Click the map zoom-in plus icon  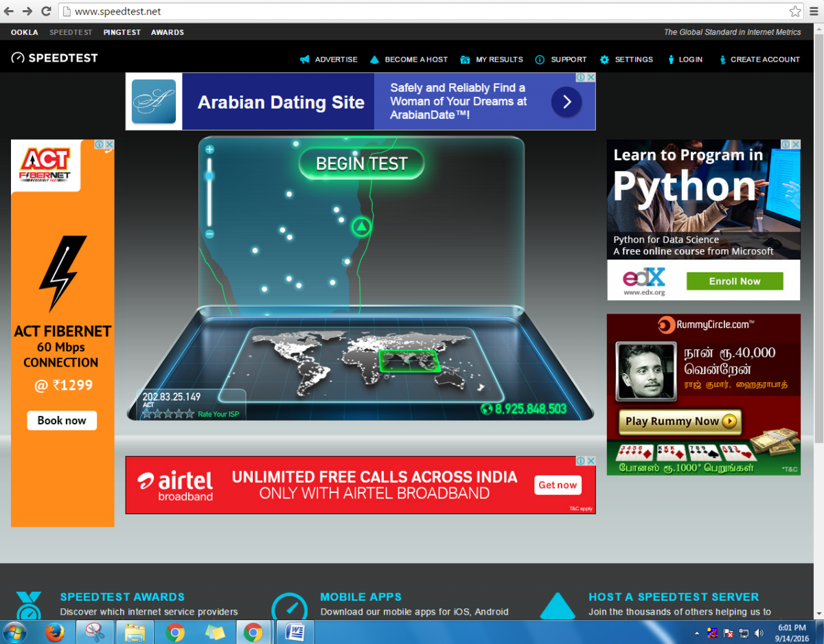tap(210, 149)
